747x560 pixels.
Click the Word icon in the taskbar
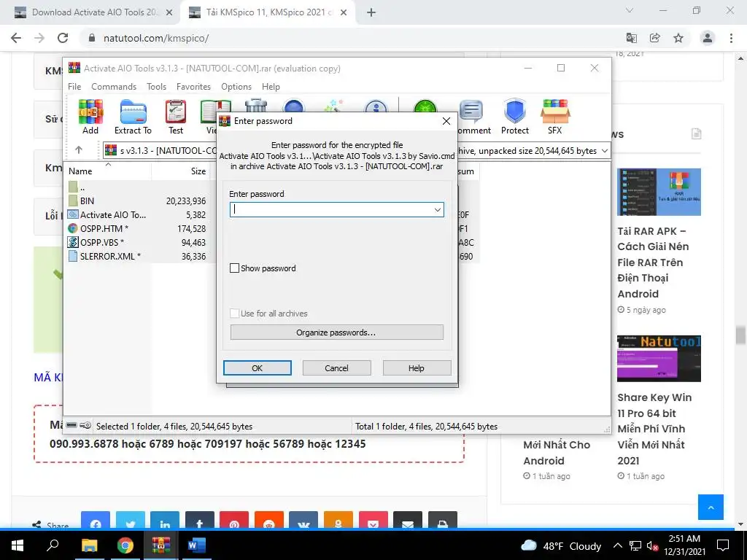(196, 545)
